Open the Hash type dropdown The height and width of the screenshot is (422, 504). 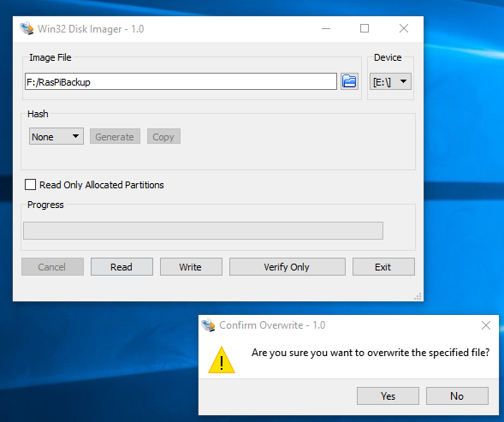point(56,136)
